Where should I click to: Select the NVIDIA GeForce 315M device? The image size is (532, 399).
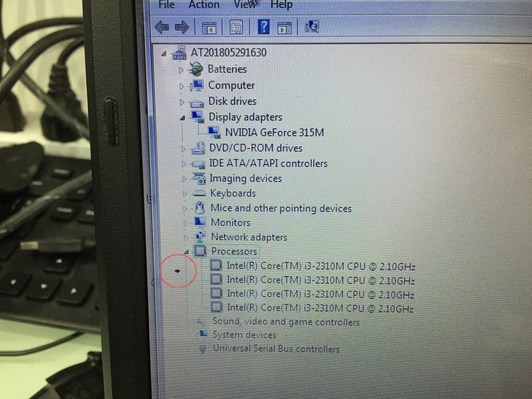274,132
